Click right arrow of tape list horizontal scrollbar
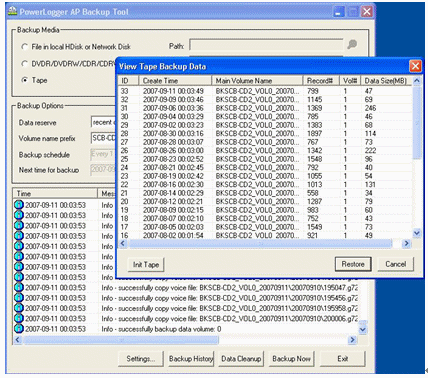 [406, 244]
